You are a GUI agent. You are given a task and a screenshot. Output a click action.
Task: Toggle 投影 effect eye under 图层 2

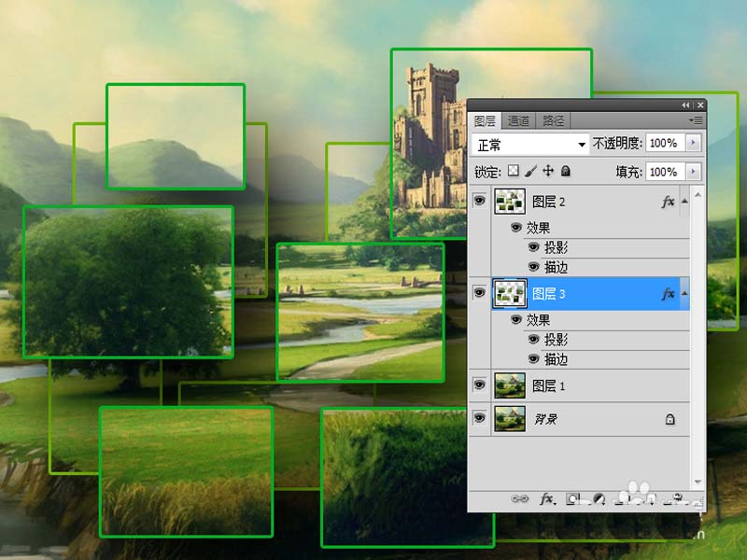[x=533, y=247]
